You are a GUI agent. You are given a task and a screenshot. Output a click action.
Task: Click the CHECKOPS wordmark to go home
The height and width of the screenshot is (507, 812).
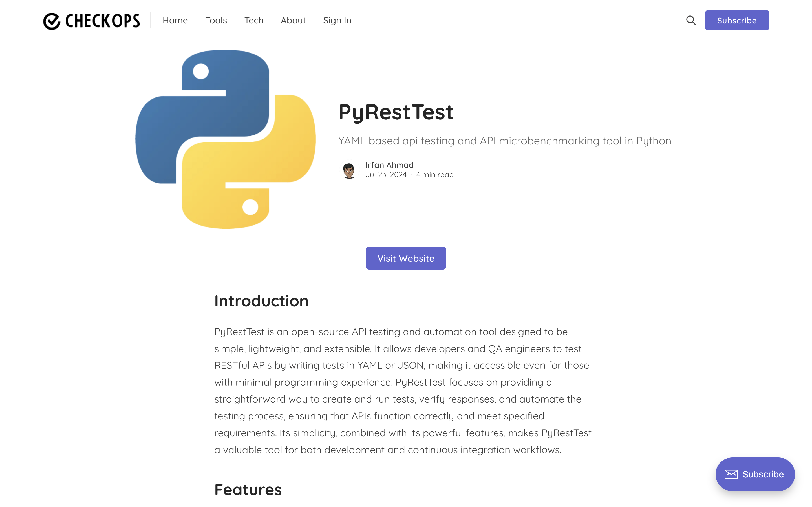[102, 21]
